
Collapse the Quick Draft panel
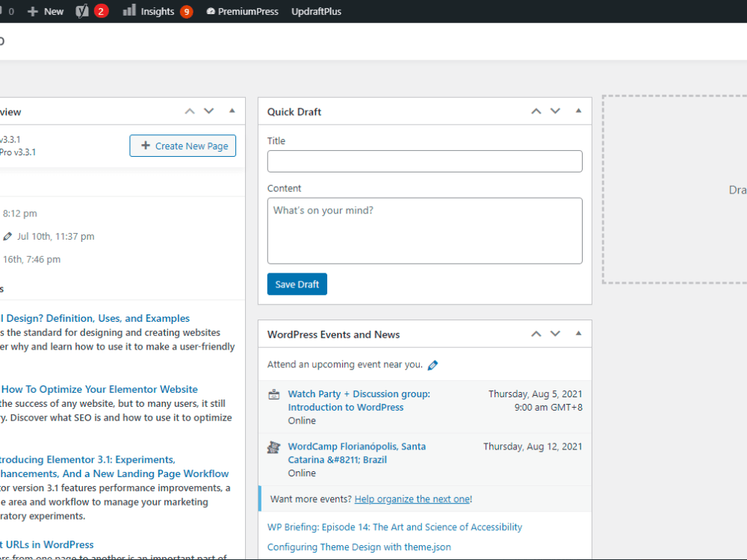pos(578,111)
